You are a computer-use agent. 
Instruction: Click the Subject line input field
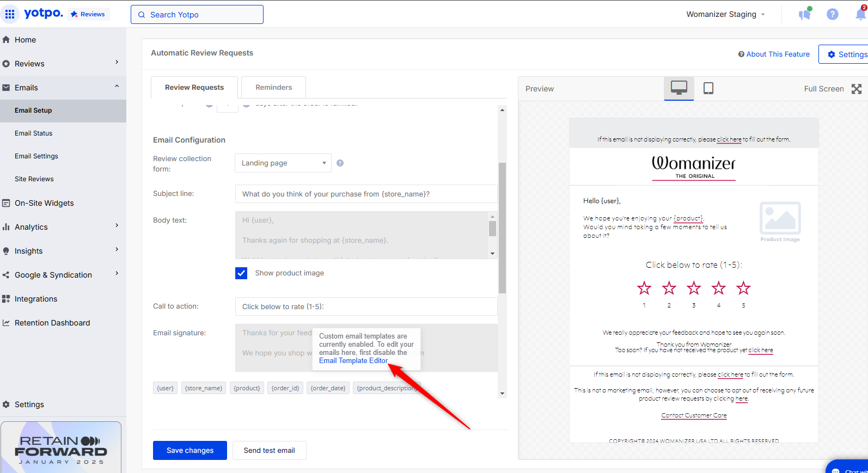[x=366, y=194]
